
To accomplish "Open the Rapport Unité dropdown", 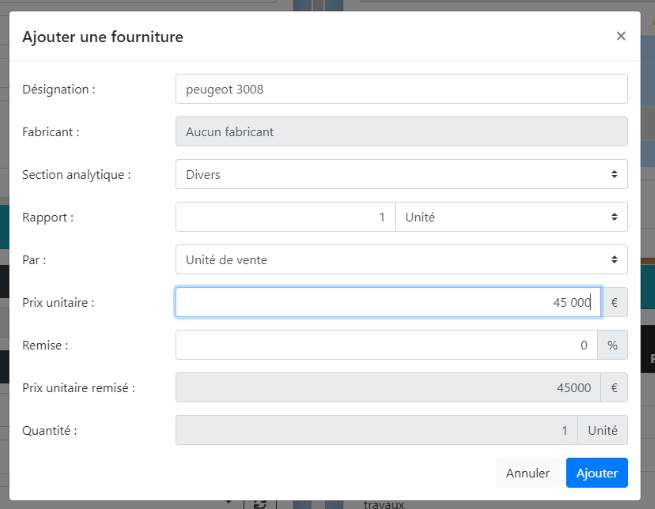I will (x=511, y=217).
